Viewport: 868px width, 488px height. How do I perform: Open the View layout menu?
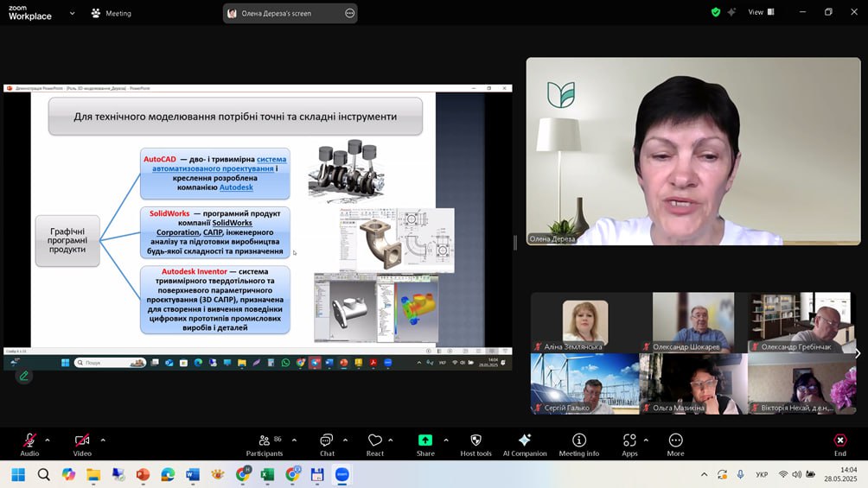[761, 12]
